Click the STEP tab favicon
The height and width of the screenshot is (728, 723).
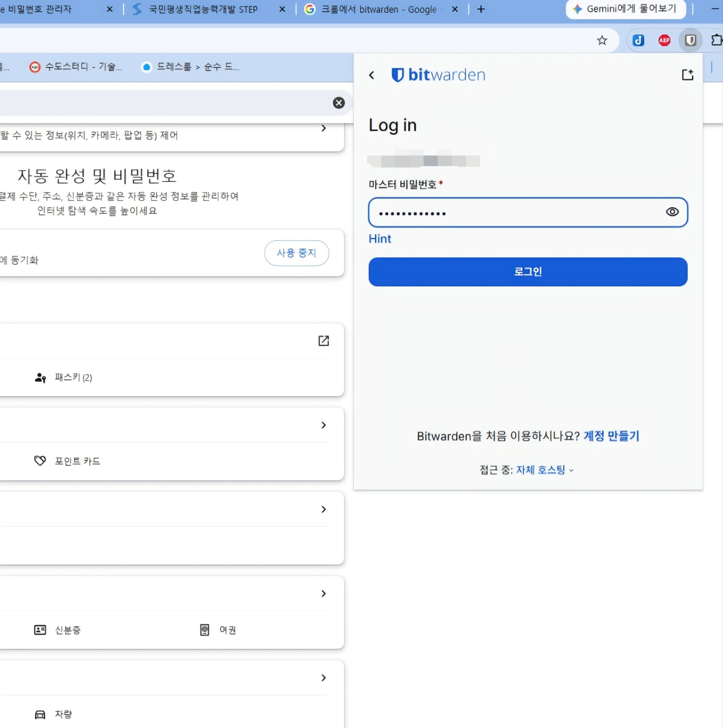point(137,9)
